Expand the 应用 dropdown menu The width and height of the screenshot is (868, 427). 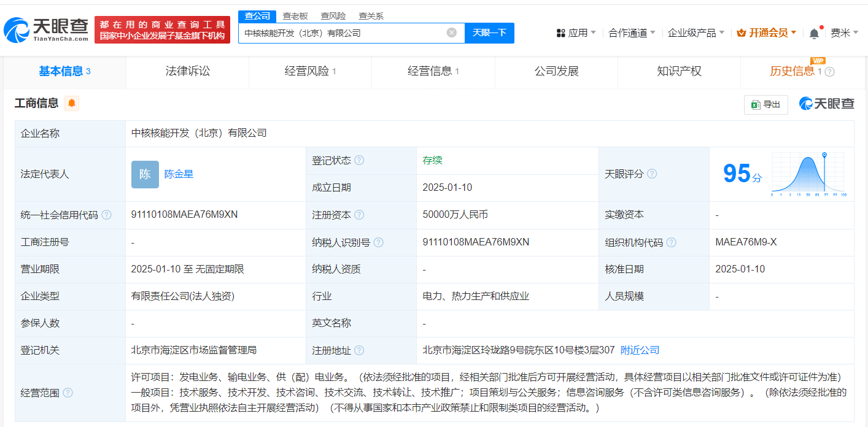[576, 33]
